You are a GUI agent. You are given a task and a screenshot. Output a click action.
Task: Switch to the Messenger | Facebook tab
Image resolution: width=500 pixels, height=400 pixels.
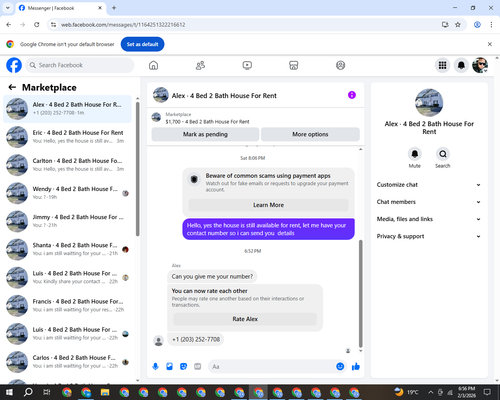pyautogui.click(x=60, y=8)
